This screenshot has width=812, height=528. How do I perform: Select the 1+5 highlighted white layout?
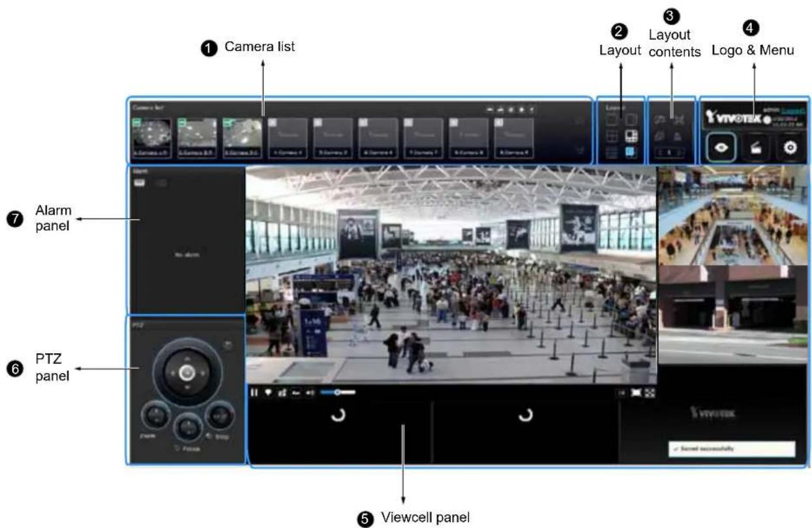[631, 136]
